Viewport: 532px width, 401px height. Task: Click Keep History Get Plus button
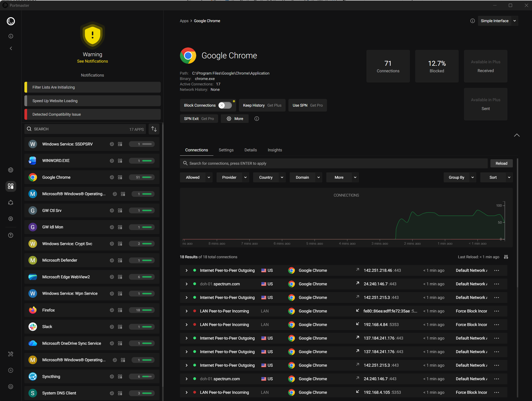pyautogui.click(x=262, y=105)
